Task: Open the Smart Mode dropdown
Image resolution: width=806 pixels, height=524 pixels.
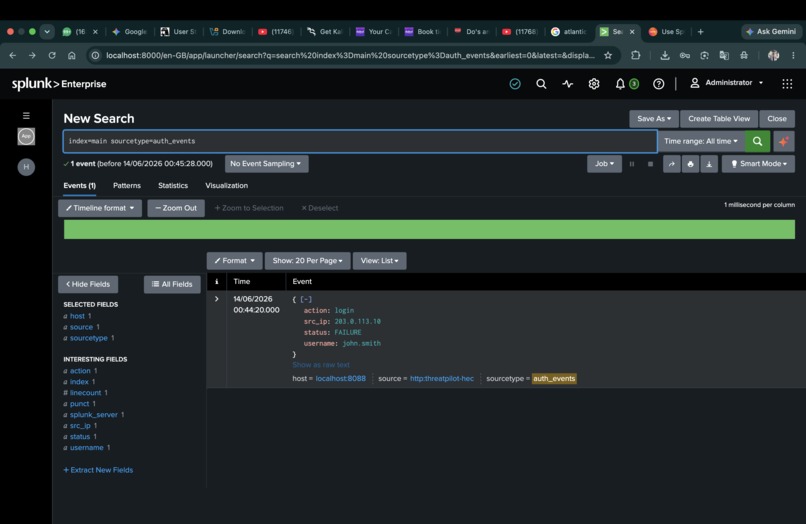Action: tap(758, 164)
